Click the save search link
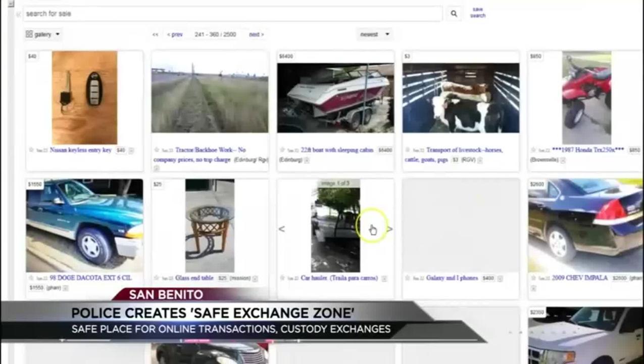 tap(478, 13)
